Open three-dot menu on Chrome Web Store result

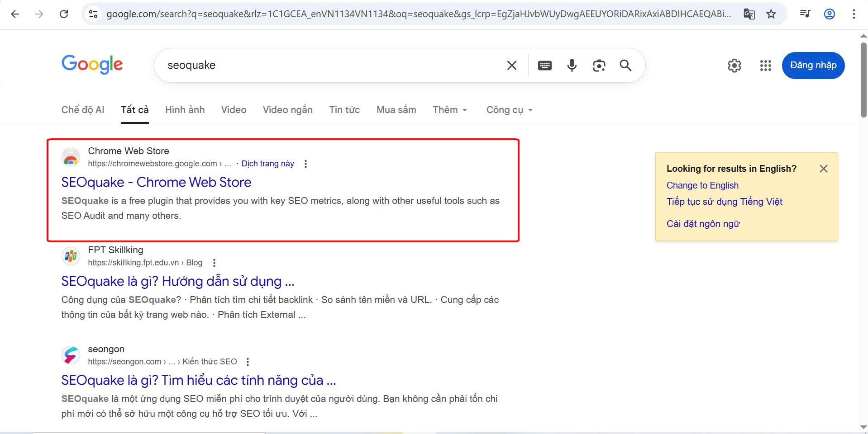[305, 164]
